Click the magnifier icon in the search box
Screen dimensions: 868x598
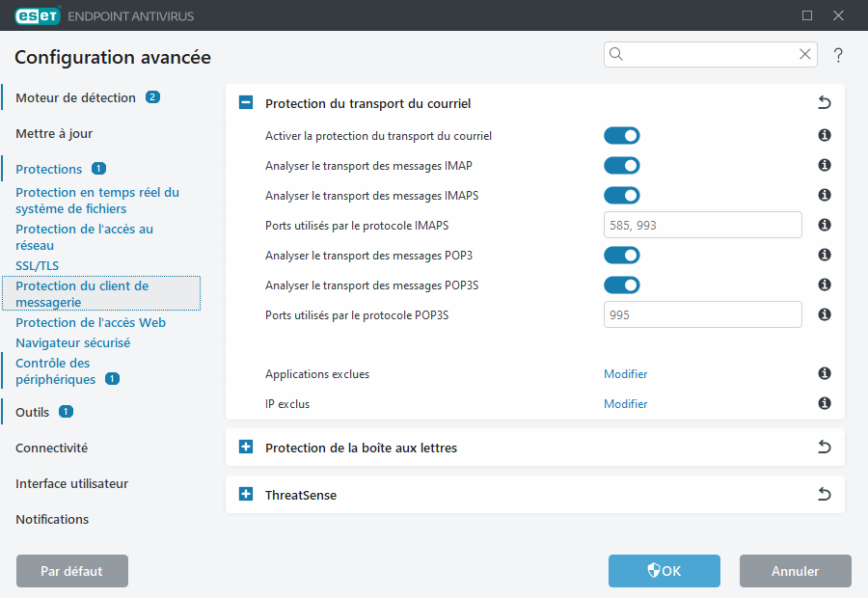[616, 55]
